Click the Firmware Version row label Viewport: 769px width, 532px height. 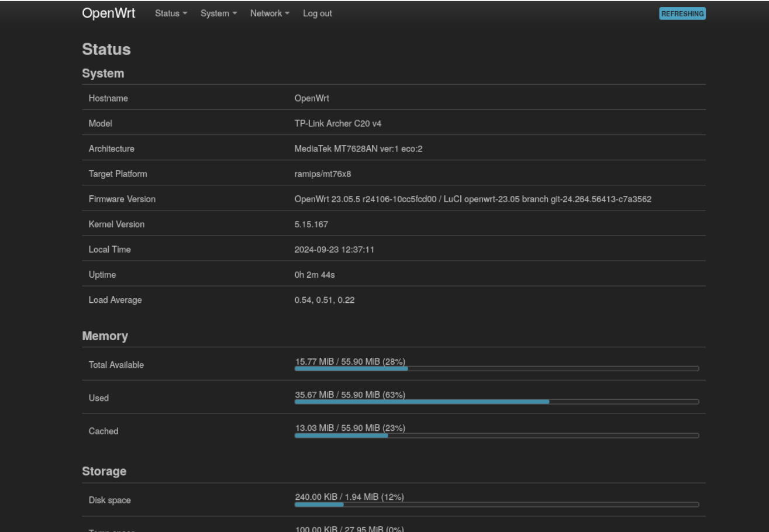click(x=122, y=199)
